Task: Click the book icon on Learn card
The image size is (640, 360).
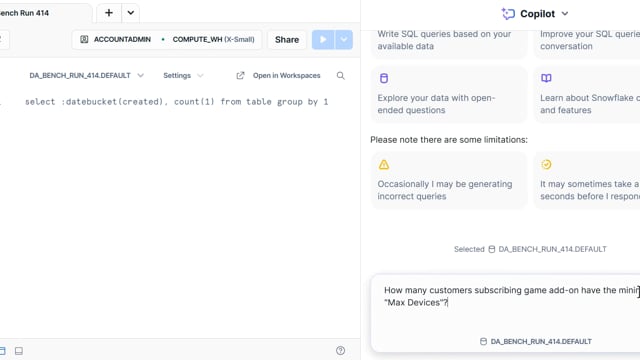Action: pyautogui.click(x=546, y=78)
